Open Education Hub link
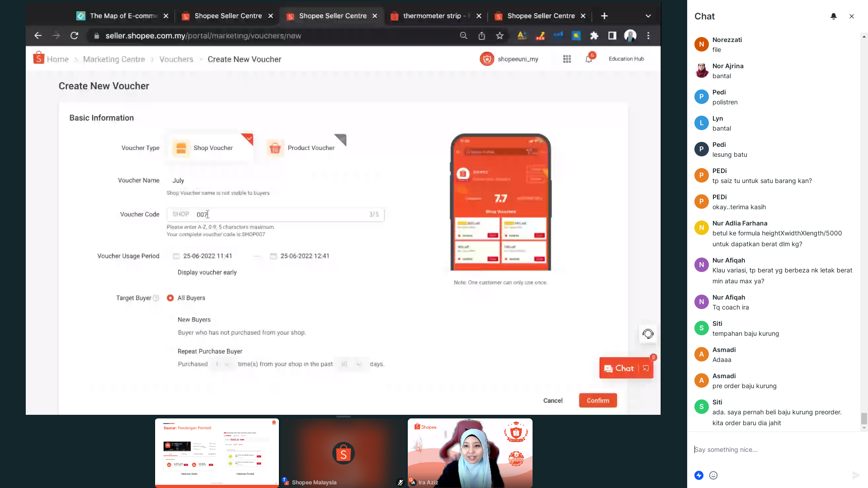 coord(626,59)
